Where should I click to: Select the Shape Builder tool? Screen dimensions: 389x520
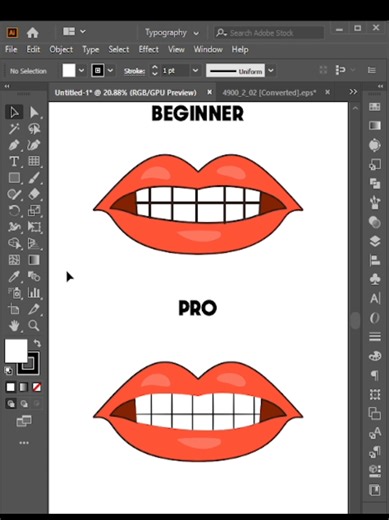pos(14,243)
